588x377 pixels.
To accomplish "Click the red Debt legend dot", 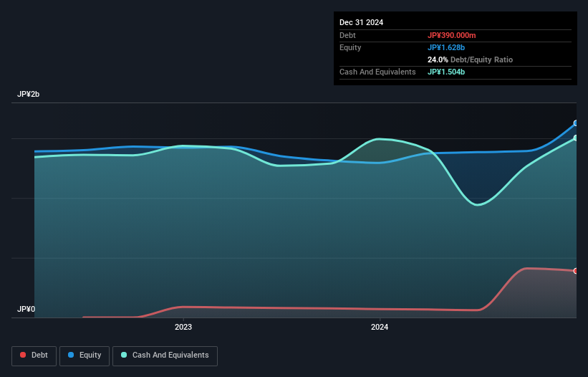I will [23, 355].
